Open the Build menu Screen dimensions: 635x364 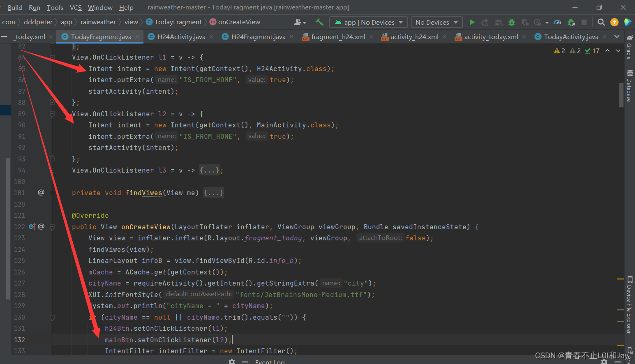point(15,7)
